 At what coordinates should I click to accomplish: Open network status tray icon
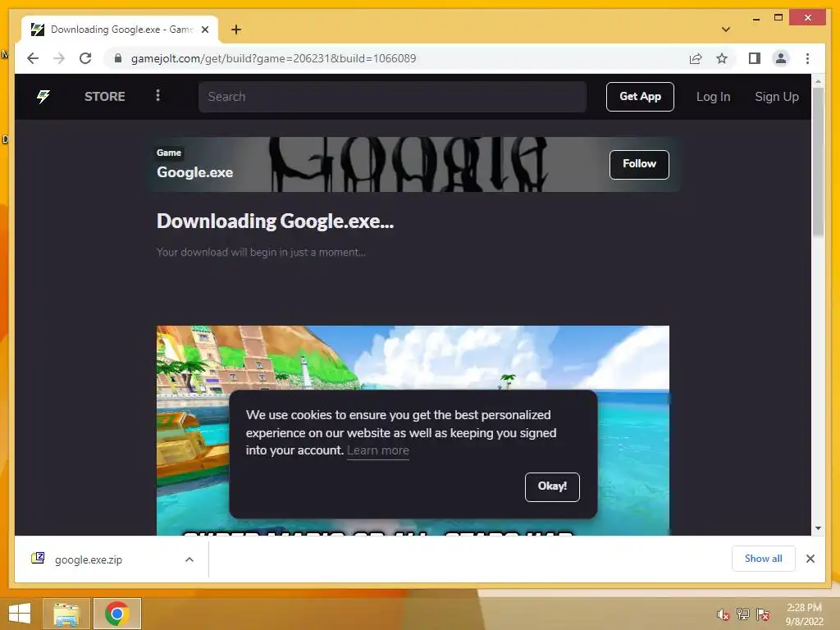(742, 614)
